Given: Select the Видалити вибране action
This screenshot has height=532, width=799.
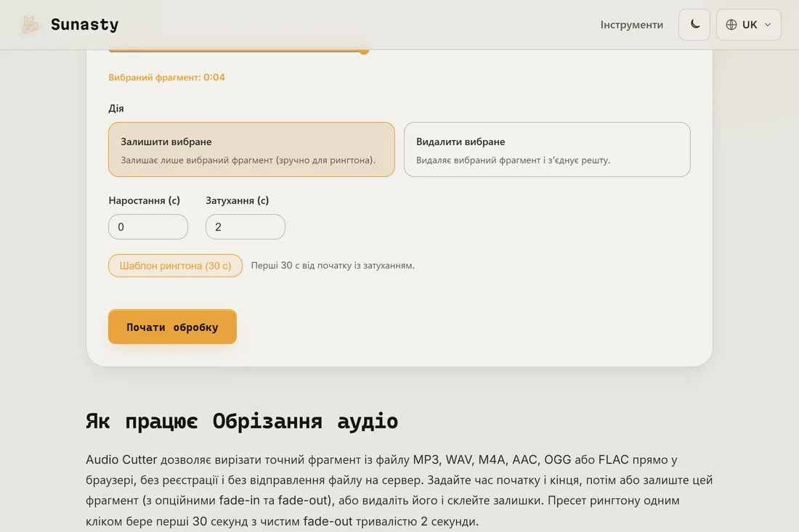Looking at the screenshot, I should coord(547,150).
